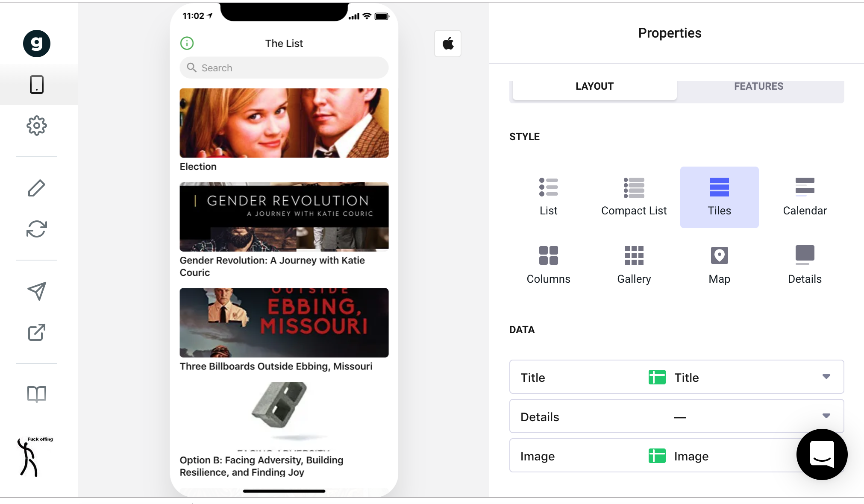Select the Calendar style

pos(804,196)
